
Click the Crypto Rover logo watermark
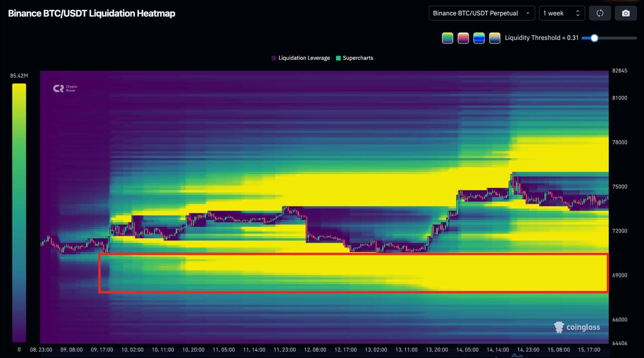pyautogui.click(x=65, y=88)
